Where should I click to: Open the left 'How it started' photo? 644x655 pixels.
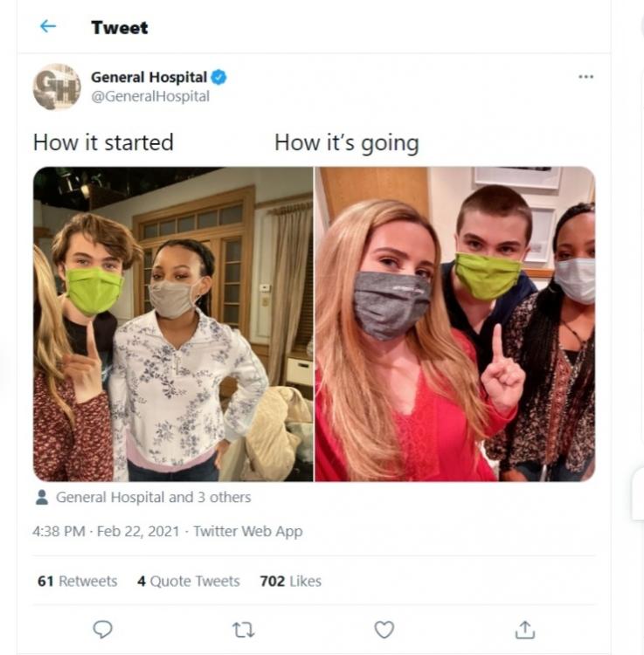pyautogui.click(x=173, y=324)
